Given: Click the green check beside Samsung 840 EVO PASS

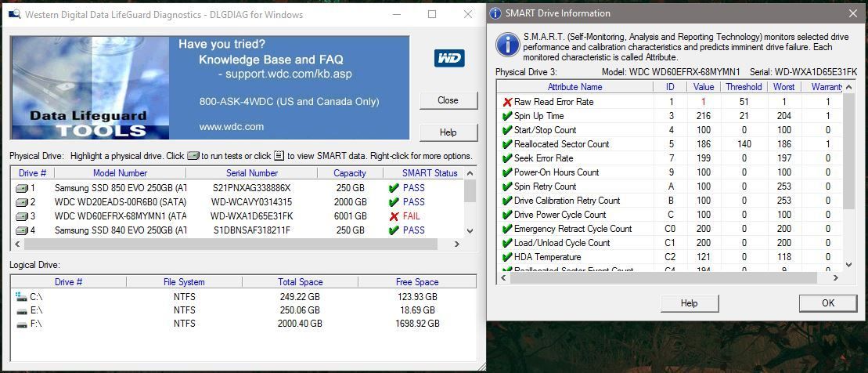Looking at the screenshot, I should click(394, 230).
